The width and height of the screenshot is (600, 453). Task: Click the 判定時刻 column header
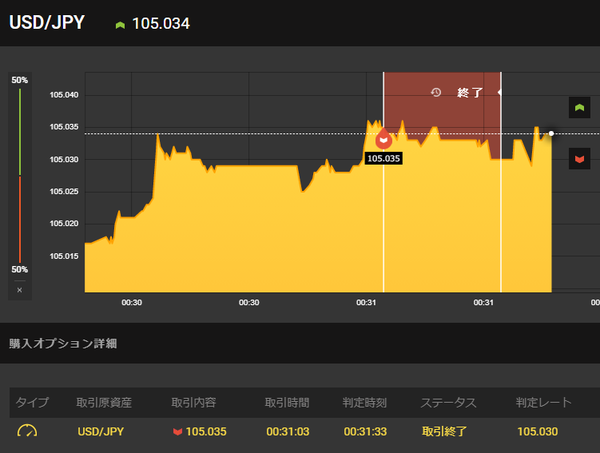click(365, 402)
